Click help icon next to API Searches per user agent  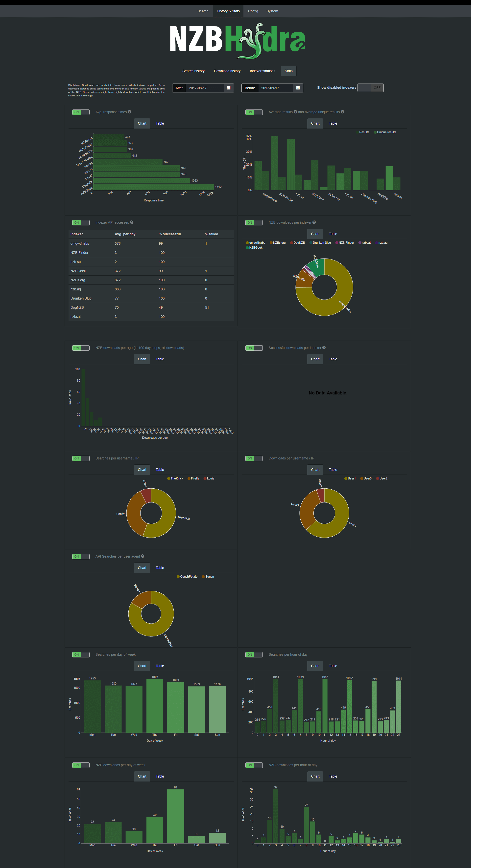tap(142, 556)
